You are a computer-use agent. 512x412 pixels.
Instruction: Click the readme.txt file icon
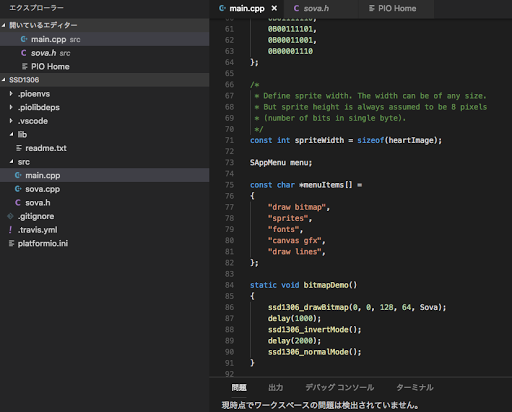[19, 148]
